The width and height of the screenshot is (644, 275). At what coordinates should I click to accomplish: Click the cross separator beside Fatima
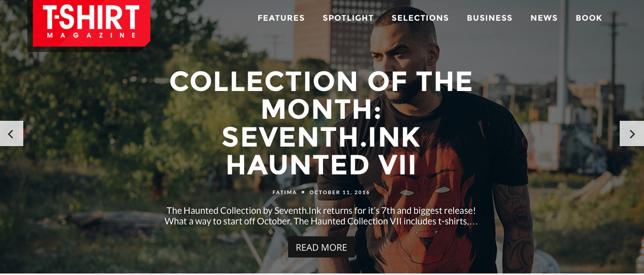(x=303, y=193)
